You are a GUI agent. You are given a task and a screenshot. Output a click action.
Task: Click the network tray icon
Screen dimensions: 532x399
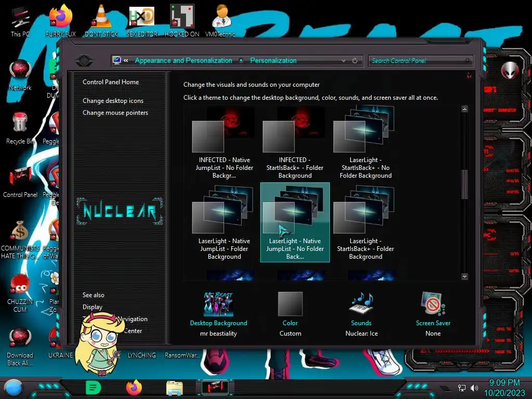click(462, 388)
